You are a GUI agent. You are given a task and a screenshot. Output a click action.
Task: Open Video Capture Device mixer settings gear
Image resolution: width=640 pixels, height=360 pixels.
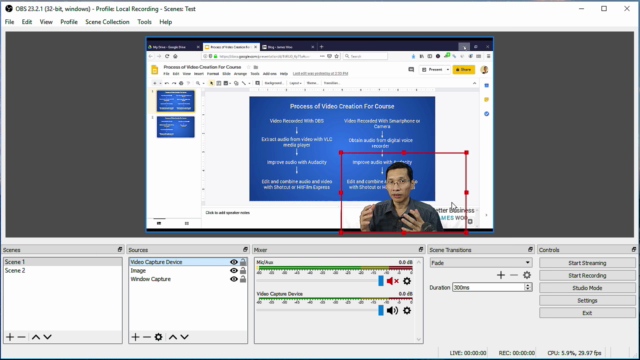coord(407,311)
